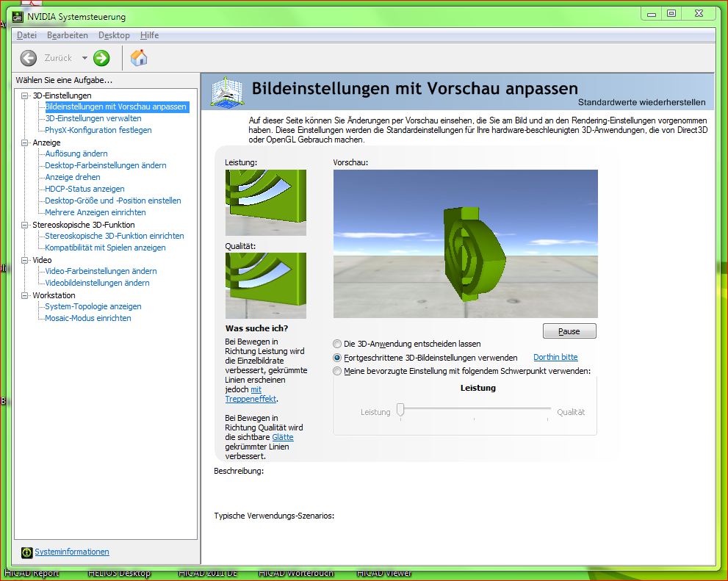Select 'Fortgeschrittene 3D-Bildeinstellungen verwenden' option
This screenshot has width=728, height=581.
click(x=337, y=358)
